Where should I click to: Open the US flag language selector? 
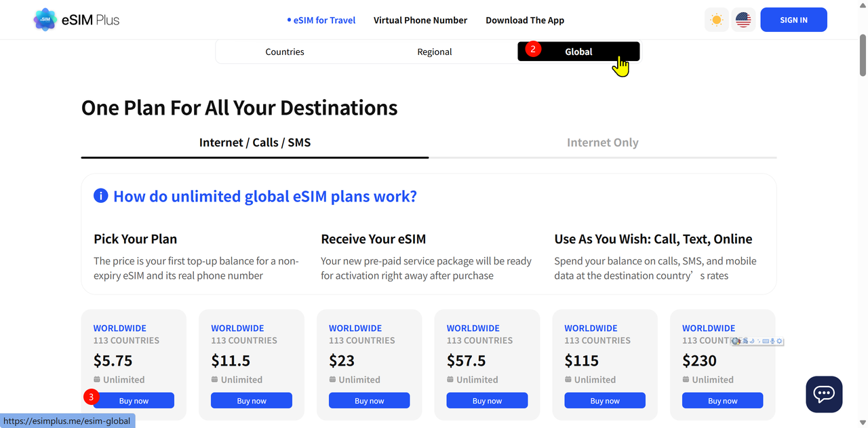tap(743, 20)
